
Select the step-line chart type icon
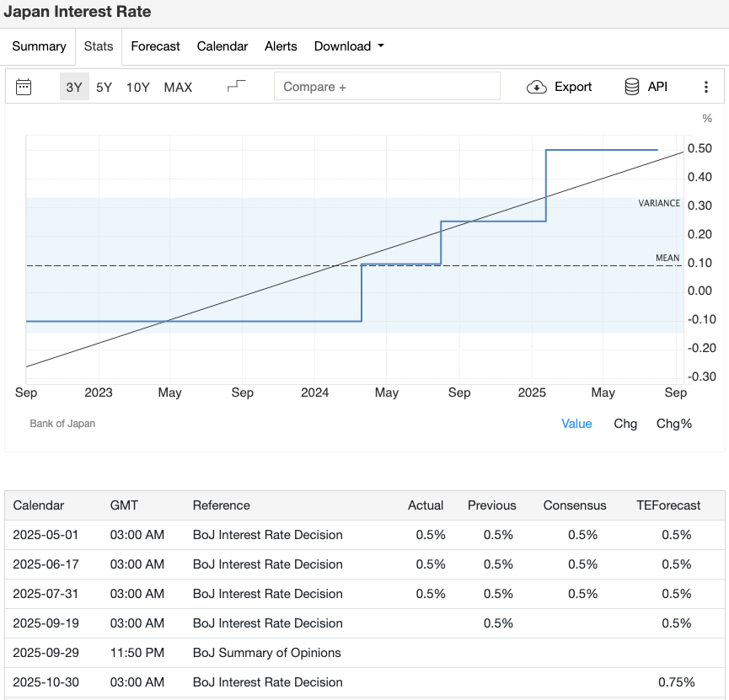236,86
